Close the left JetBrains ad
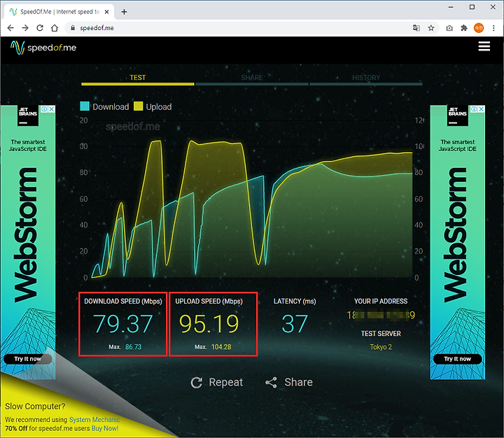504x438 pixels. [51, 109]
